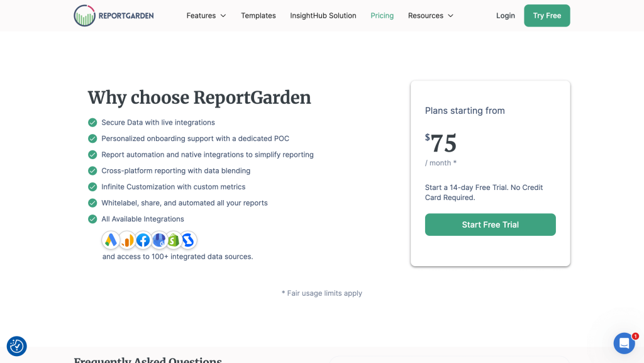Select the last blue integration icon
Image resolution: width=644 pixels, height=363 pixels.
click(187, 240)
